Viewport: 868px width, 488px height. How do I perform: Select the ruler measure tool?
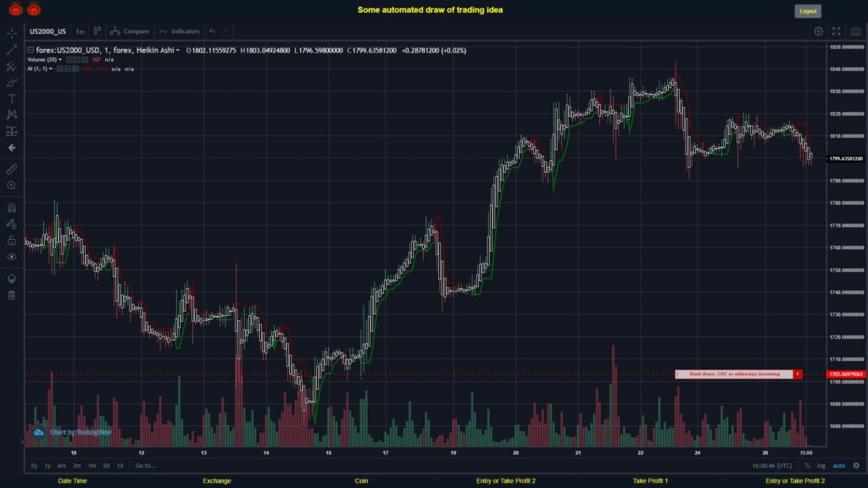(12, 169)
